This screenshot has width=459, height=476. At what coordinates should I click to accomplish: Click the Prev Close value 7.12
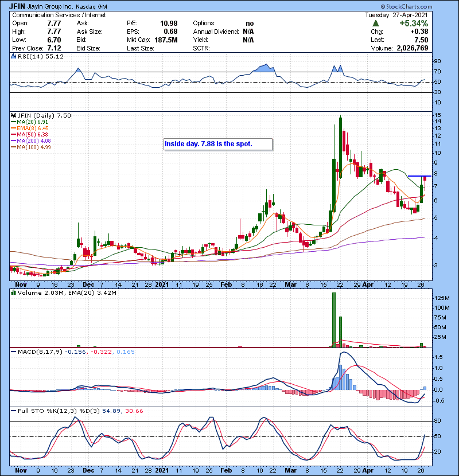[x=54, y=48]
